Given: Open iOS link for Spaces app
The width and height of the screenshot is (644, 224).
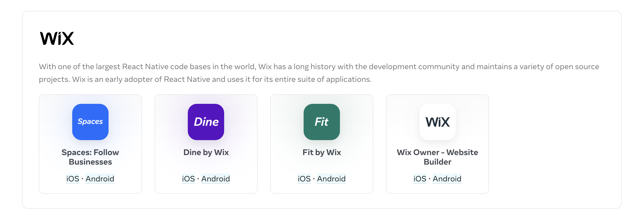Looking at the screenshot, I should pyautogui.click(x=72, y=179).
